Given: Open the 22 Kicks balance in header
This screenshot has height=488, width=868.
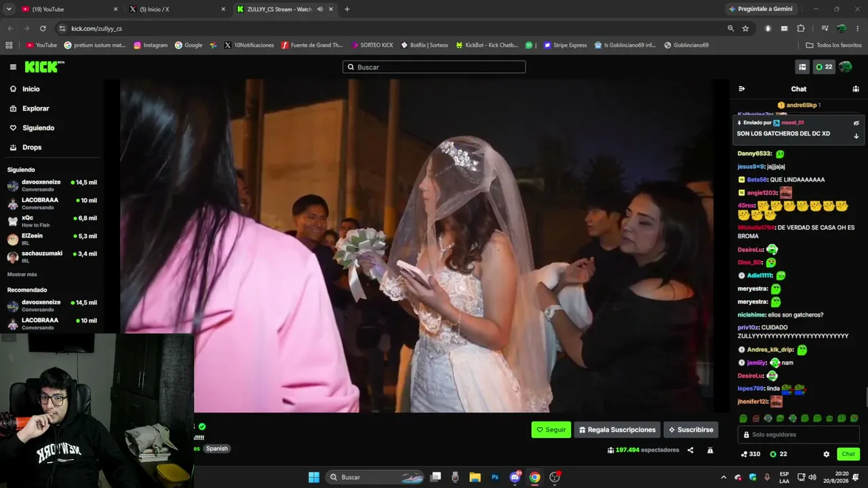Looking at the screenshot, I should 824,67.
